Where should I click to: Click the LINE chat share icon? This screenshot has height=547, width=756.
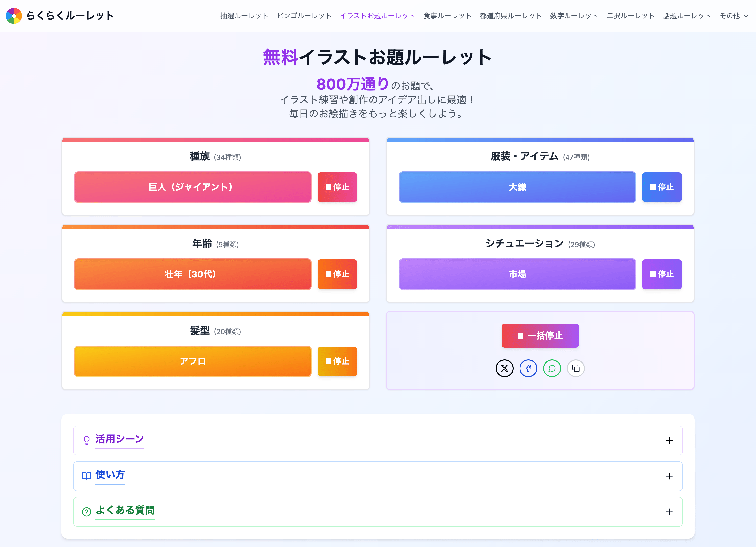(552, 368)
